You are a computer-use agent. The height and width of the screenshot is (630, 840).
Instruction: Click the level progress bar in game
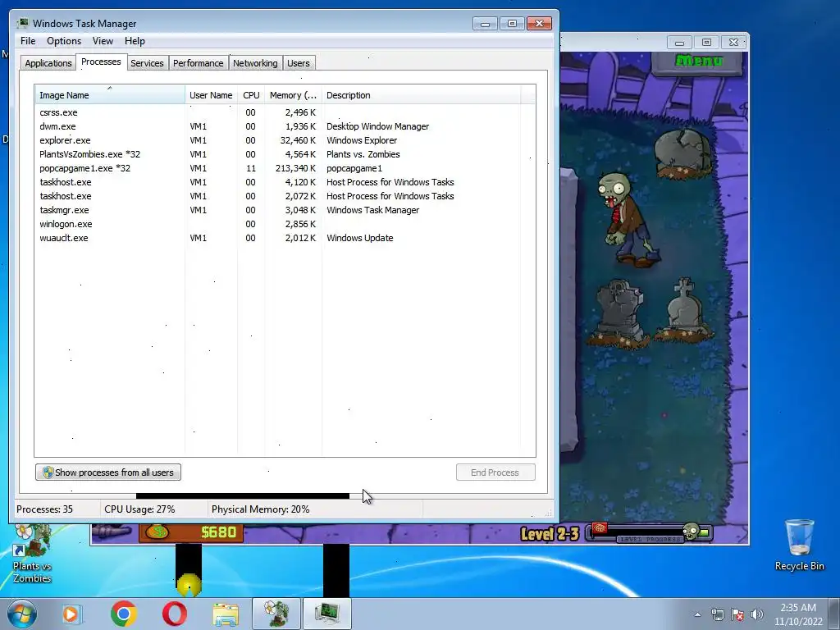[650, 532]
